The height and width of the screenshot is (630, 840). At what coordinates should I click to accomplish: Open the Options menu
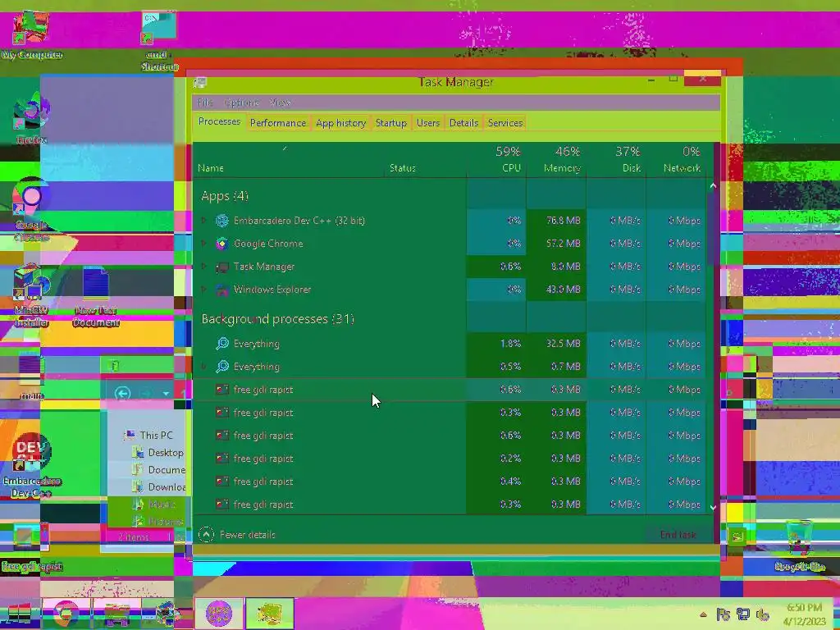click(241, 103)
